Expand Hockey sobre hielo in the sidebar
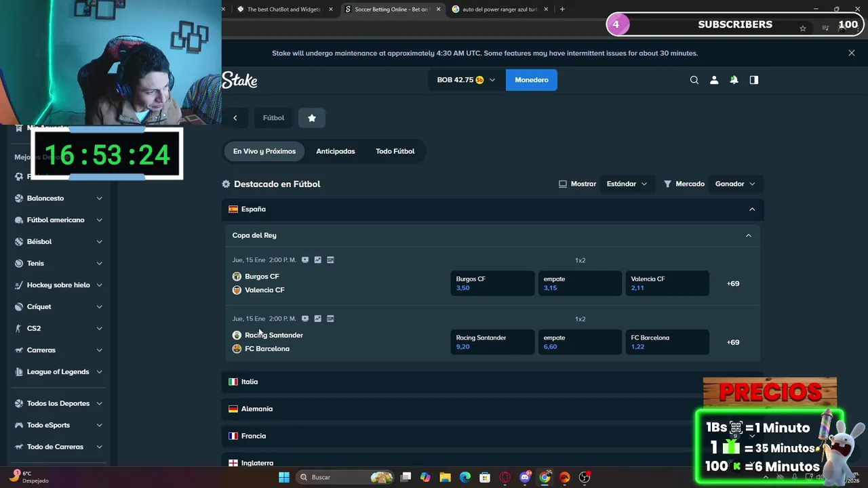Viewport: 868px width, 488px height. (99, 285)
